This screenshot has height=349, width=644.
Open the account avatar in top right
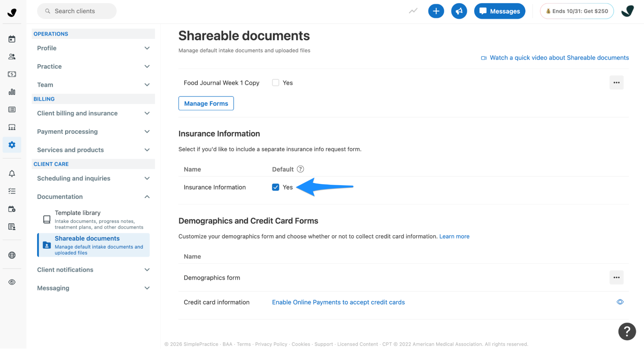click(628, 11)
